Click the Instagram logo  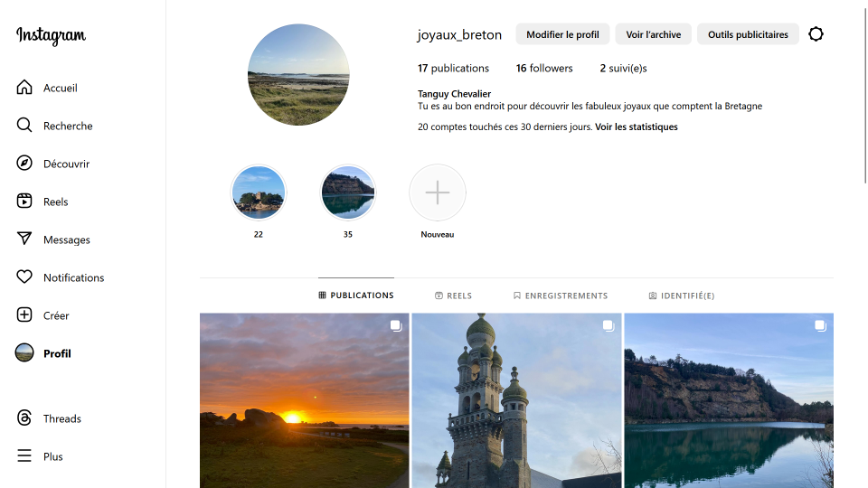pyautogui.click(x=51, y=35)
